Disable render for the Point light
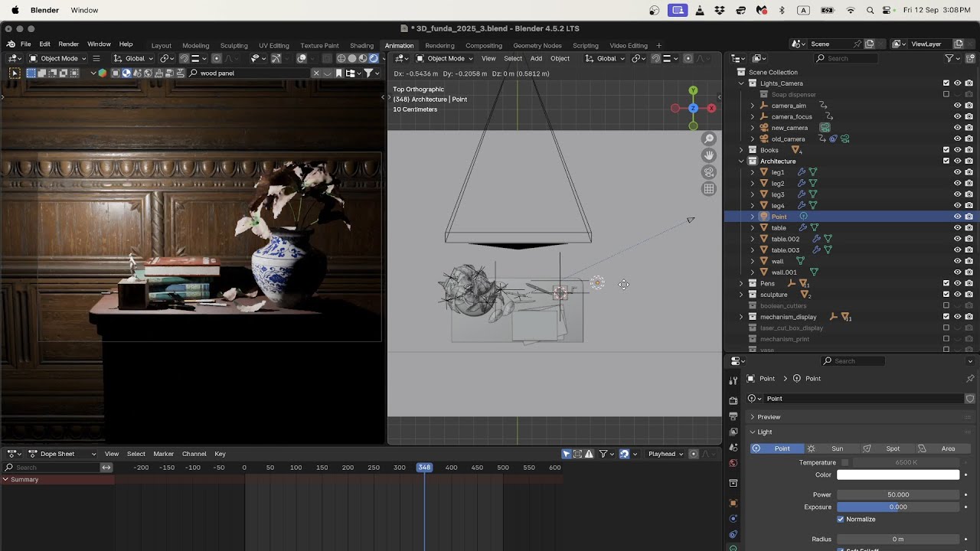980x551 pixels. point(969,217)
